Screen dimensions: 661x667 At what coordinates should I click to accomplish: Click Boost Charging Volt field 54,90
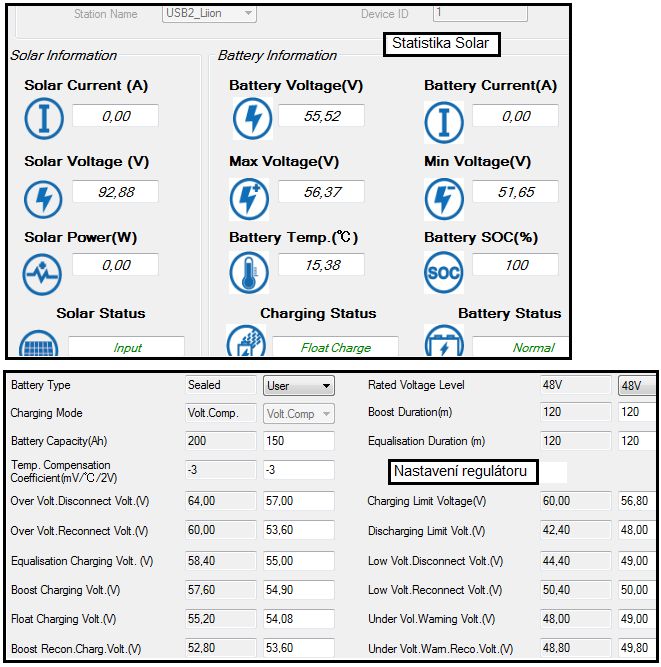[x=298, y=590]
